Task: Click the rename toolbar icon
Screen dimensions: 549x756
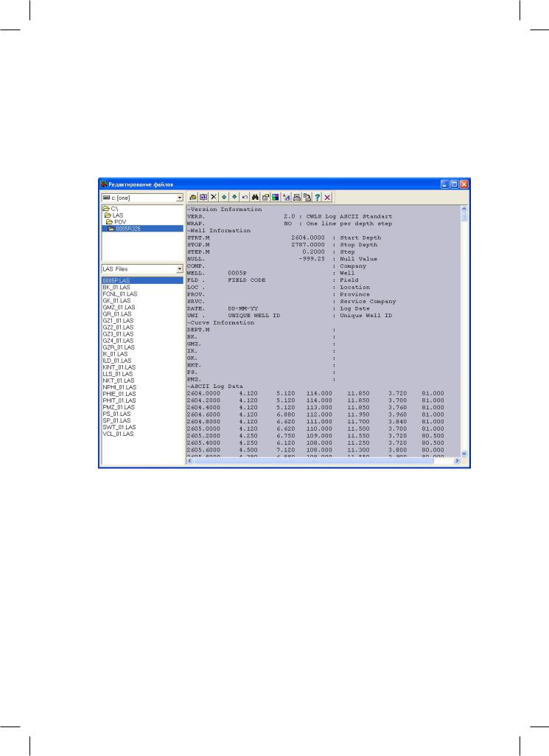Action: tap(203, 197)
